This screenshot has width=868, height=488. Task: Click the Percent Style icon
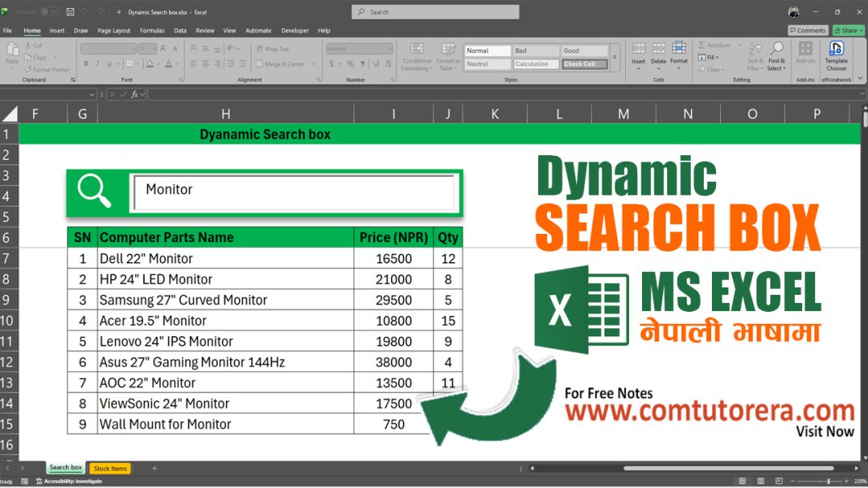(349, 63)
